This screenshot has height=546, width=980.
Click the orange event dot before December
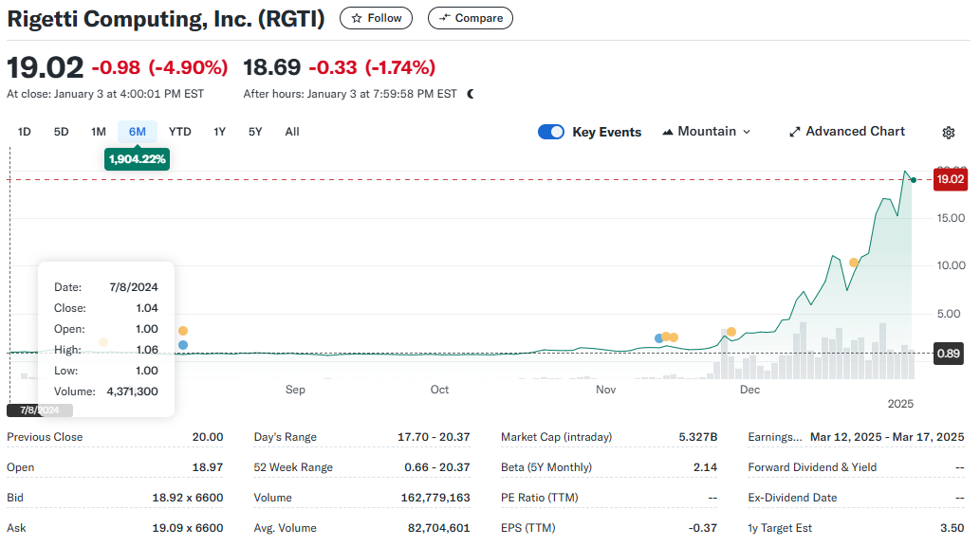(x=731, y=332)
